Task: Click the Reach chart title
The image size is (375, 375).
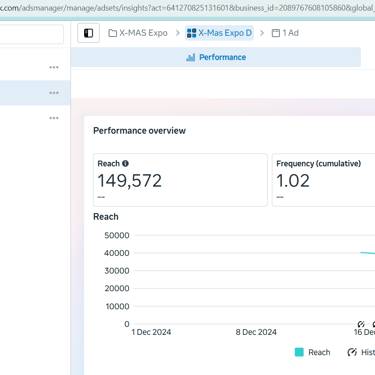Action: point(106,217)
